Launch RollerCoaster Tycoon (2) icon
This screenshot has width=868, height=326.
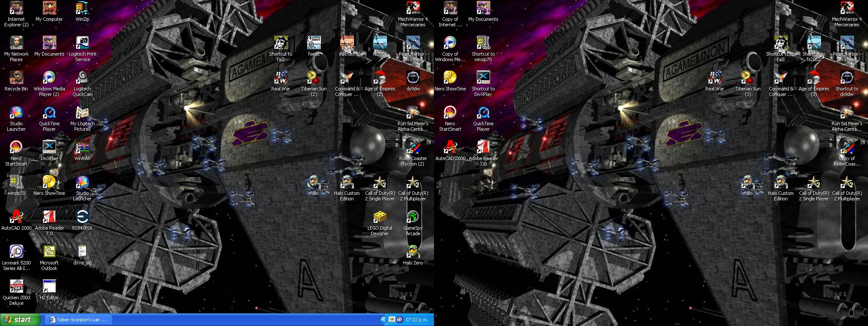[413, 154]
